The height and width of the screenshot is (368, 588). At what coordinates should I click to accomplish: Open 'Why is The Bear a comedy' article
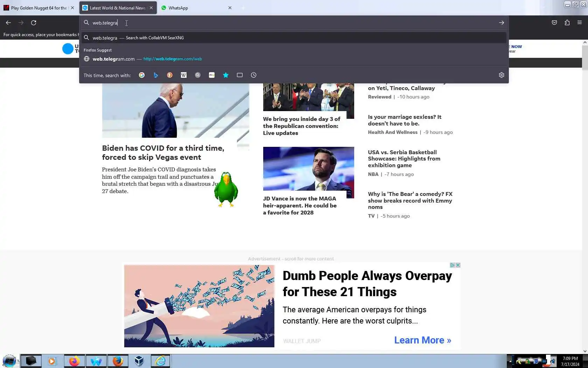410,200
